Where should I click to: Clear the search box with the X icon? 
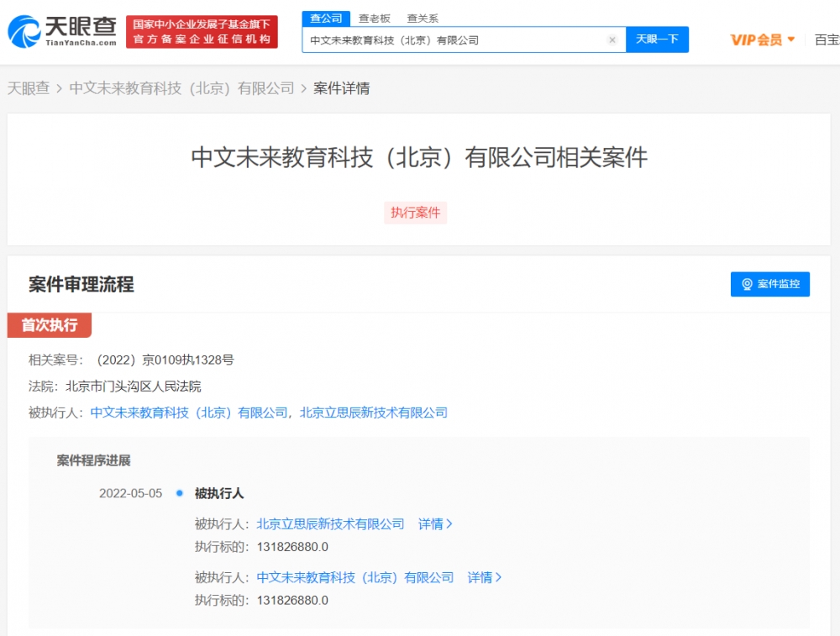pyautogui.click(x=612, y=39)
